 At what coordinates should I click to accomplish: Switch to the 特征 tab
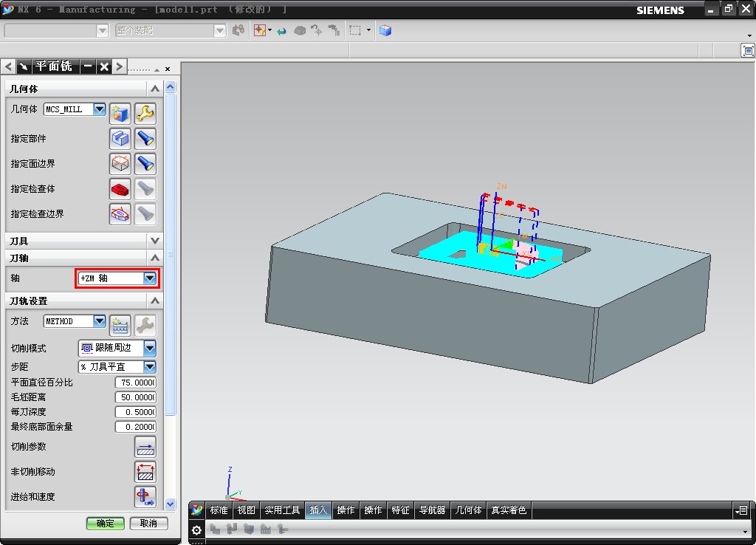point(400,510)
